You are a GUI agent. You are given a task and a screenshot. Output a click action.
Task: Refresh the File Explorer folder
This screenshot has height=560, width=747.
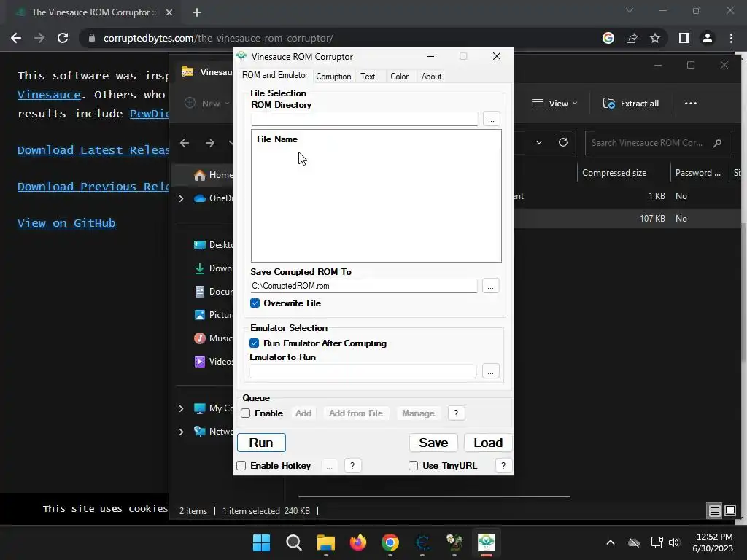(x=563, y=142)
